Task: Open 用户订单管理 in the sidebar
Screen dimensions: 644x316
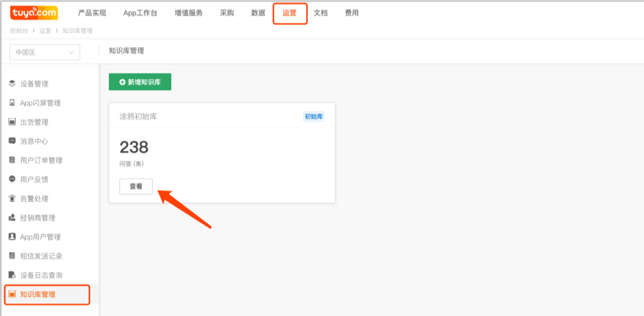Action: (42, 161)
